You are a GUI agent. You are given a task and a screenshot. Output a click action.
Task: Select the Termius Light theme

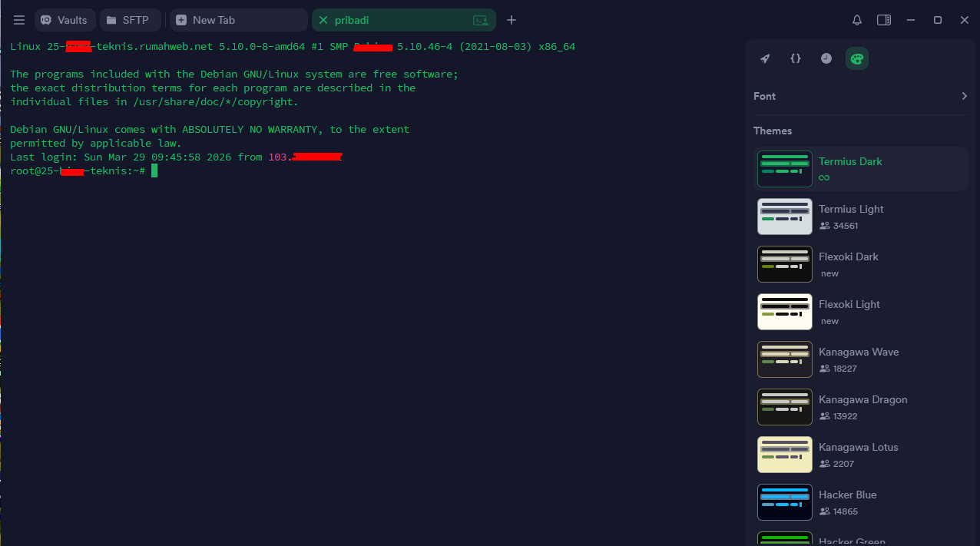coord(851,209)
